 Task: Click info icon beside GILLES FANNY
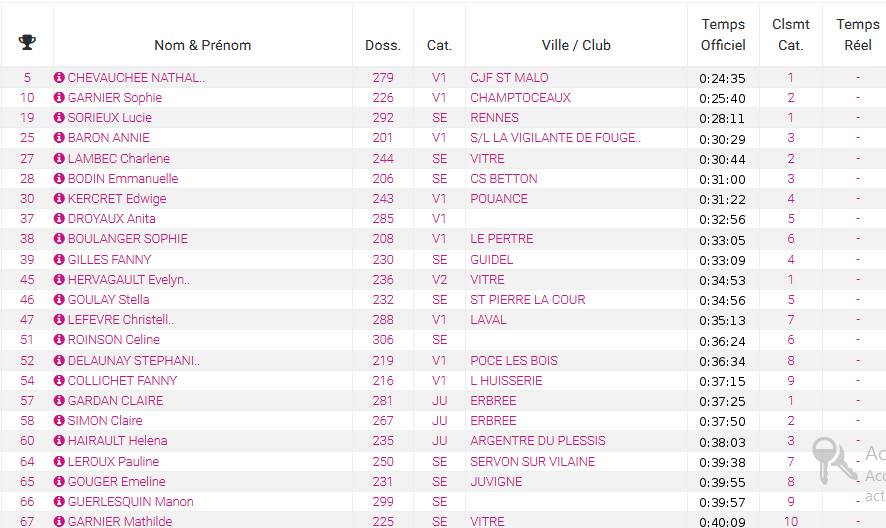(x=59, y=259)
